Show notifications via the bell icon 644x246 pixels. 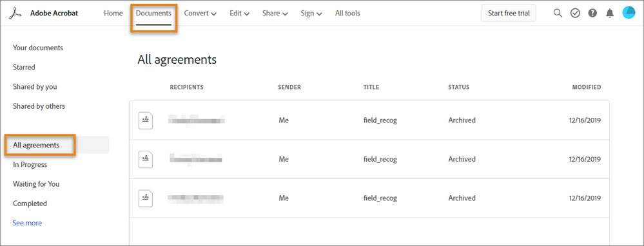pyautogui.click(x=610, y=13)
